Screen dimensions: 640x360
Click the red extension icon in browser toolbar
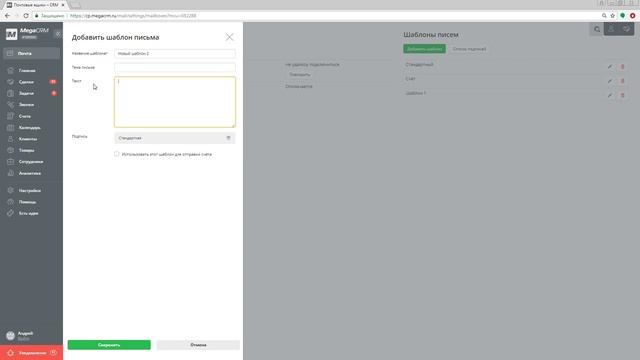632,16
